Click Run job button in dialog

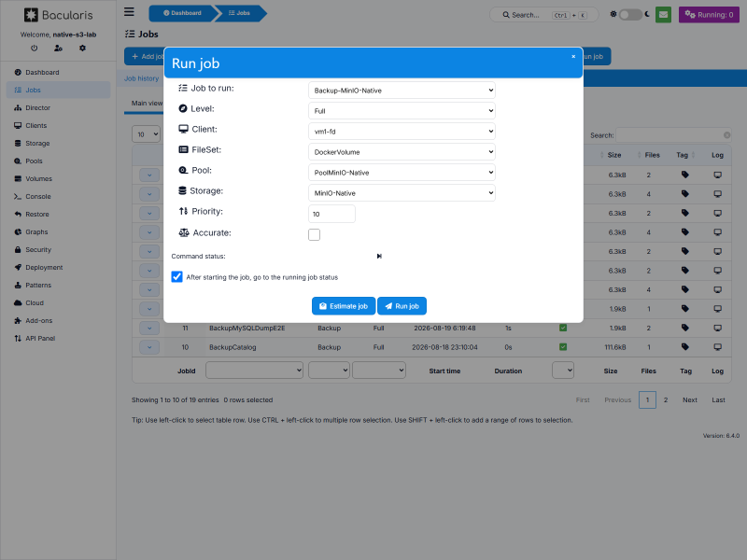402,306
